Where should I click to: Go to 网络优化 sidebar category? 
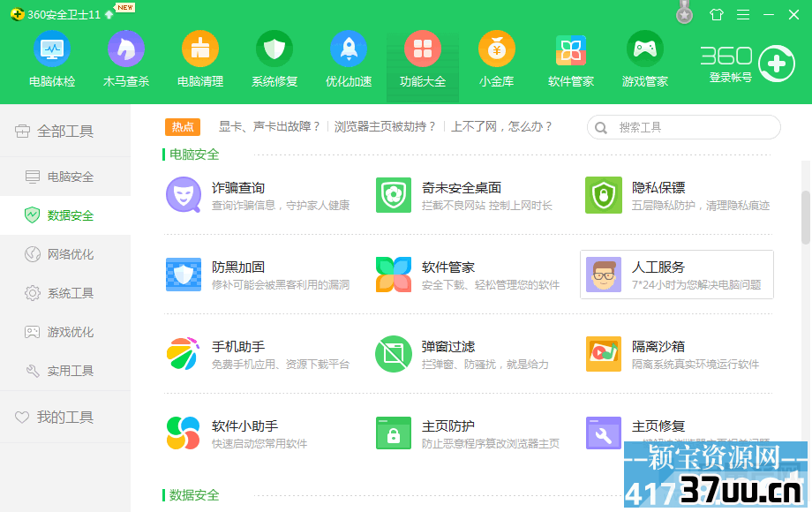pos(65,254)
